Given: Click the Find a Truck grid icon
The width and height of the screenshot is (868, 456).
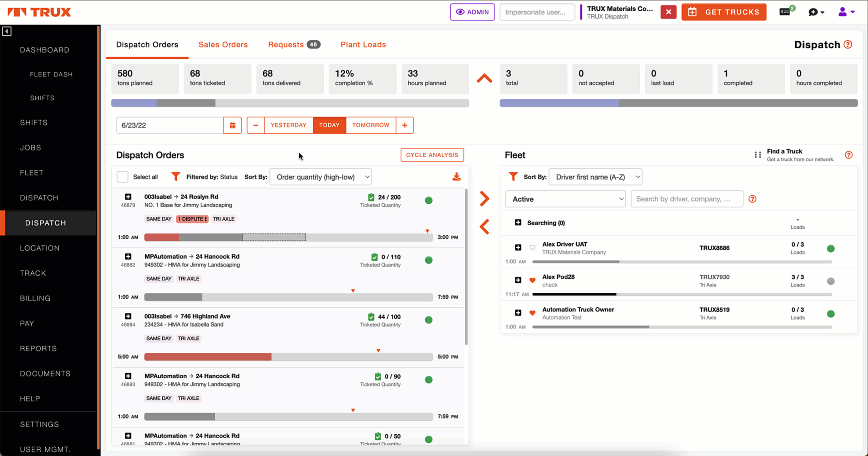Looking at the screenshot, I should (x=758, y=155).
